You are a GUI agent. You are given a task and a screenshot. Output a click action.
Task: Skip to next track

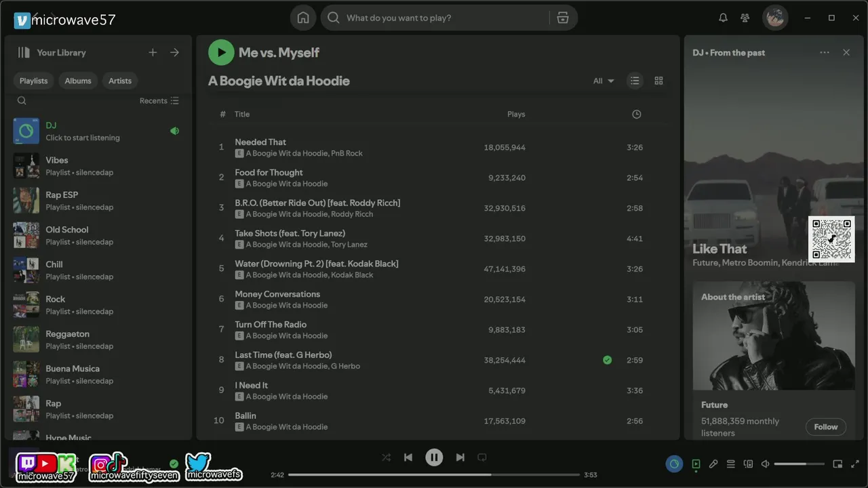pos(460,457)
